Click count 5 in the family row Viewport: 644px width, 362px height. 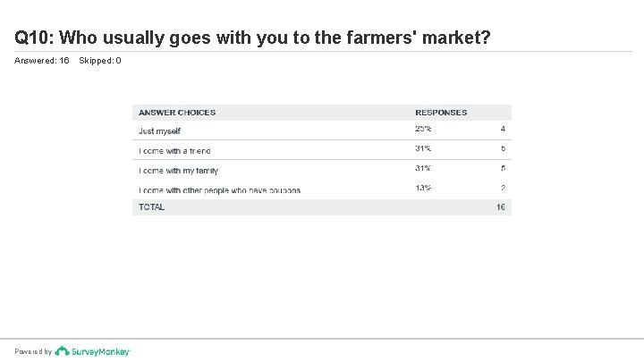point(504,169)
